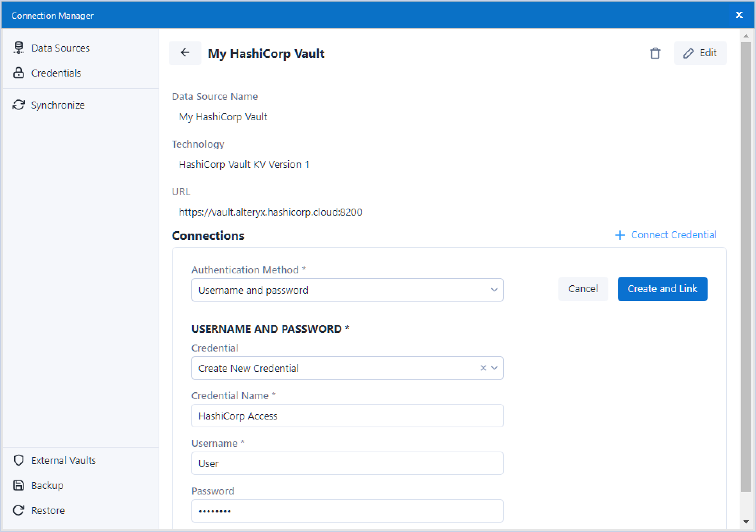Click Data Source Name value My HashiCorp Vault
Viewport: 756px width, 532px height.
point(223,117)
